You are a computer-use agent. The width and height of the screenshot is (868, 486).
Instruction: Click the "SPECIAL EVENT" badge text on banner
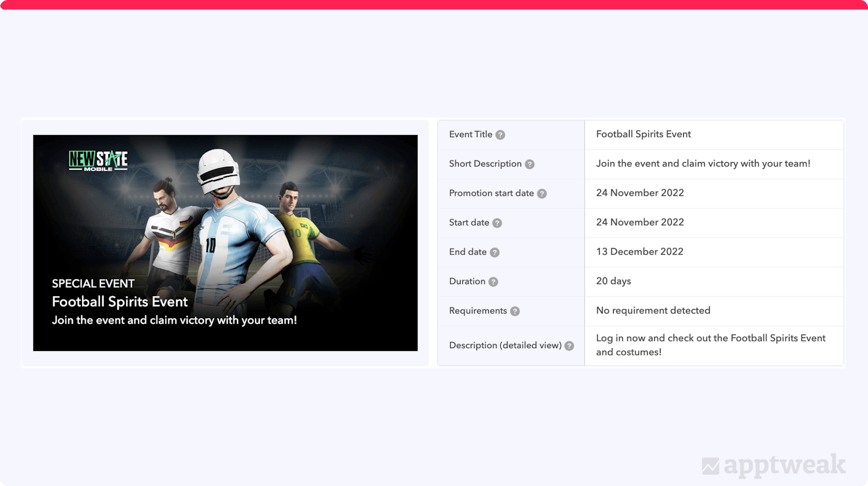[93, 284]
